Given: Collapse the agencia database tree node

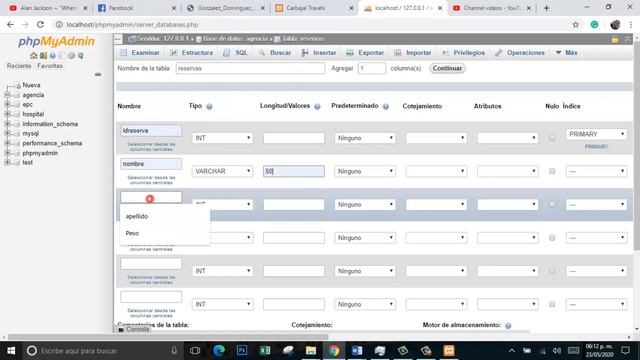Looking at the screenshot, I should pyautogui.click(x=7, y=95).
